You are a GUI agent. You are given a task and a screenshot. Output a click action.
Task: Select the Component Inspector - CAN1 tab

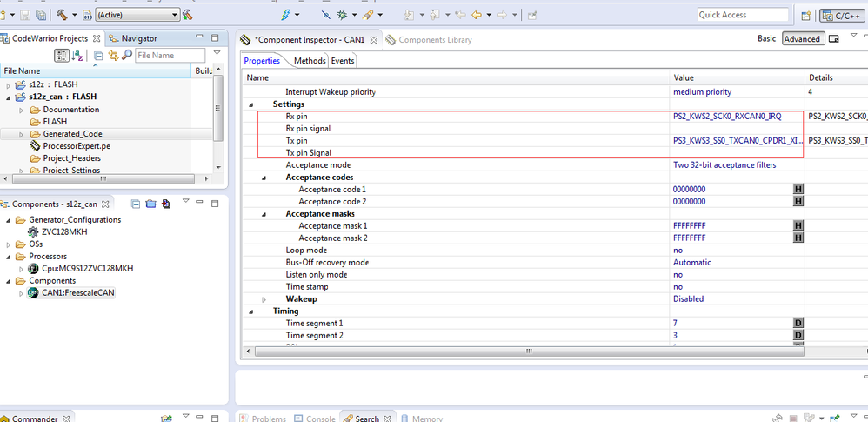pos(310,40)
